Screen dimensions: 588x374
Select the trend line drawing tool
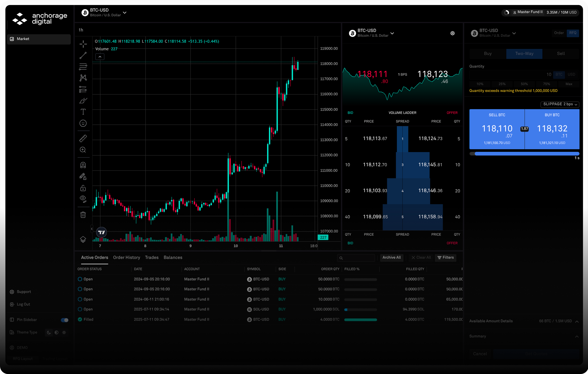pyautogui.click(x=83, y=55)
